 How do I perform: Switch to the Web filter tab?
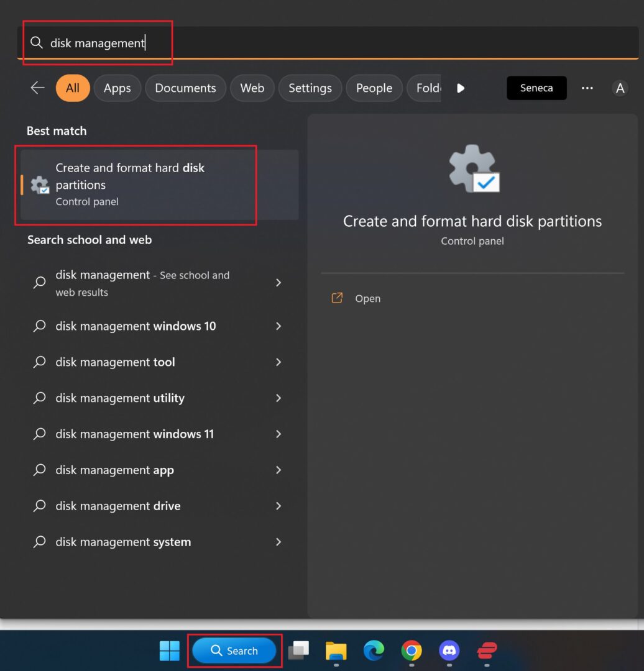click(252, 88)
